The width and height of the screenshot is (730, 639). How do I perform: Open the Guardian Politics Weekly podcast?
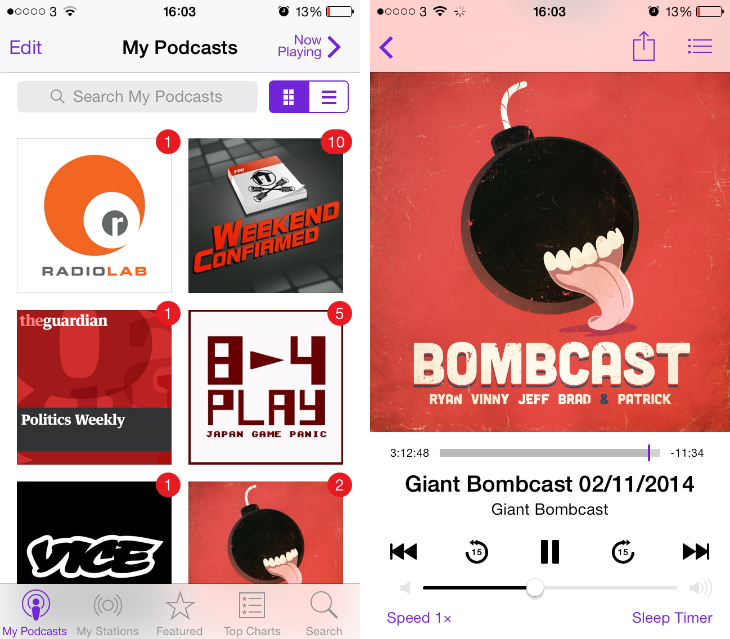95,387
